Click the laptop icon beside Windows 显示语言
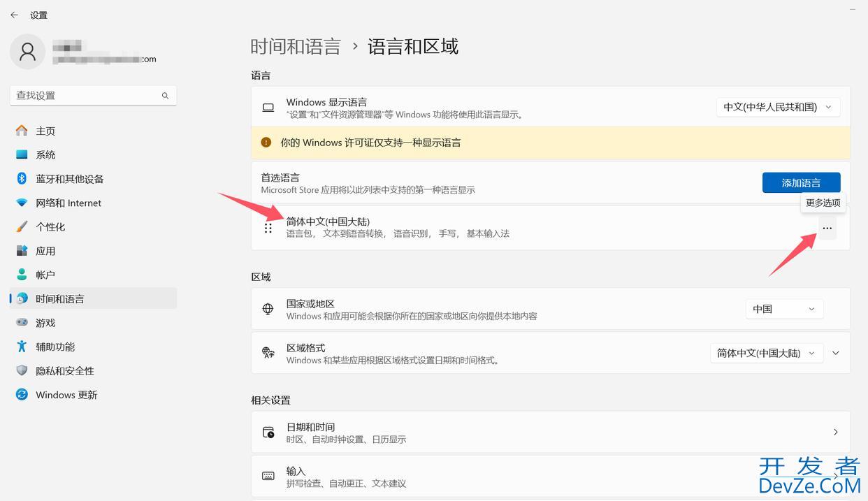Screen dimensions: 868x501 268,108
